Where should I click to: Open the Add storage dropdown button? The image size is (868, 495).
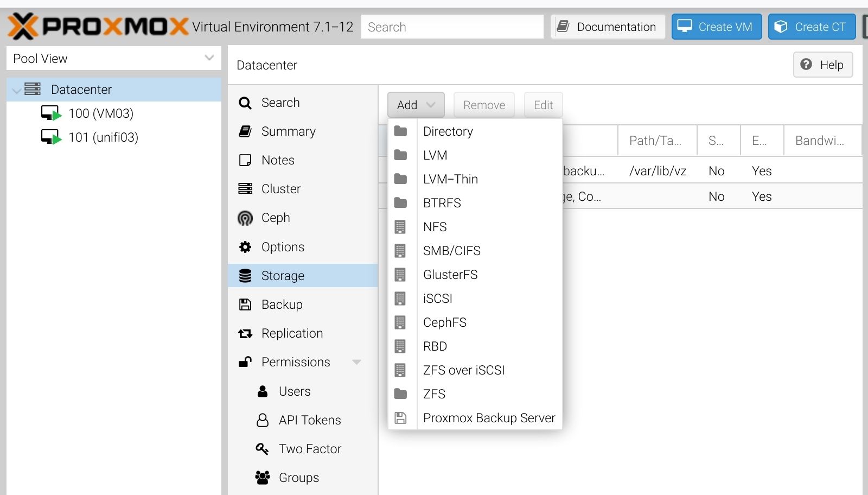coord(416,105)
